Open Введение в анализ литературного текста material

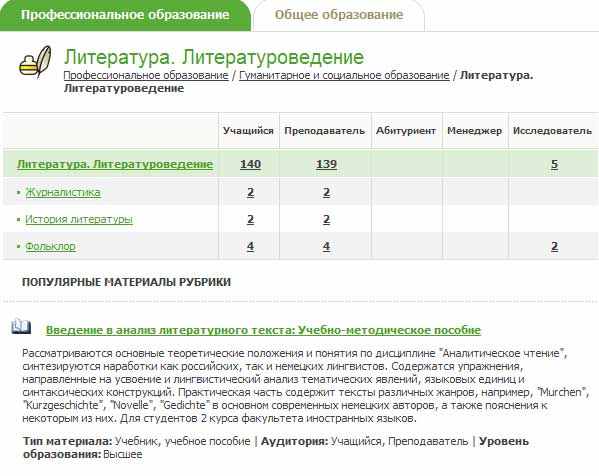(x=263, y=330)
